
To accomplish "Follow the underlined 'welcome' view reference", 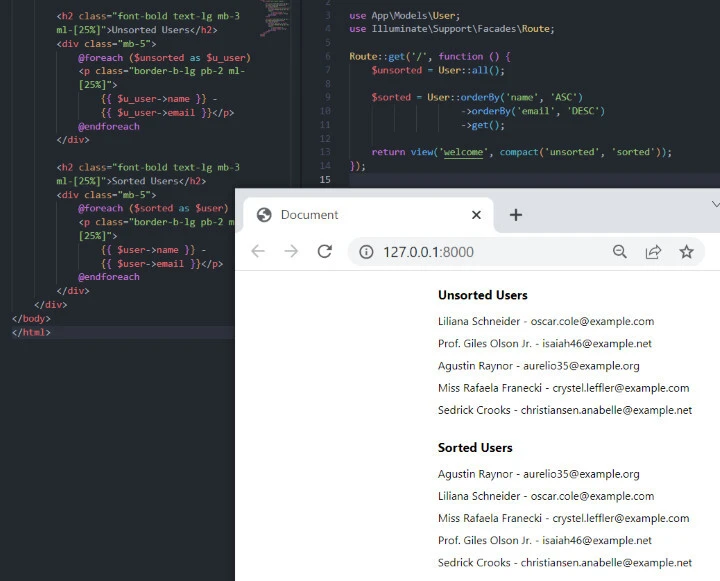I will tap(463, 152).
